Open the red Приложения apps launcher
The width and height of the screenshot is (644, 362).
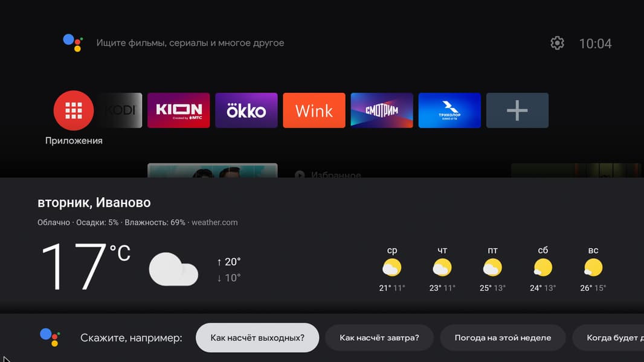[x=74, y=110]
